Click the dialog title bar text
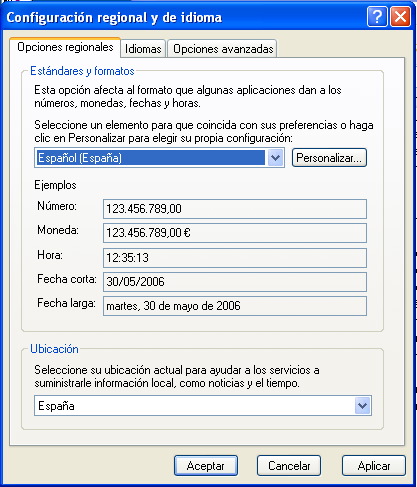The image size is (417, 487). (114, 17)
